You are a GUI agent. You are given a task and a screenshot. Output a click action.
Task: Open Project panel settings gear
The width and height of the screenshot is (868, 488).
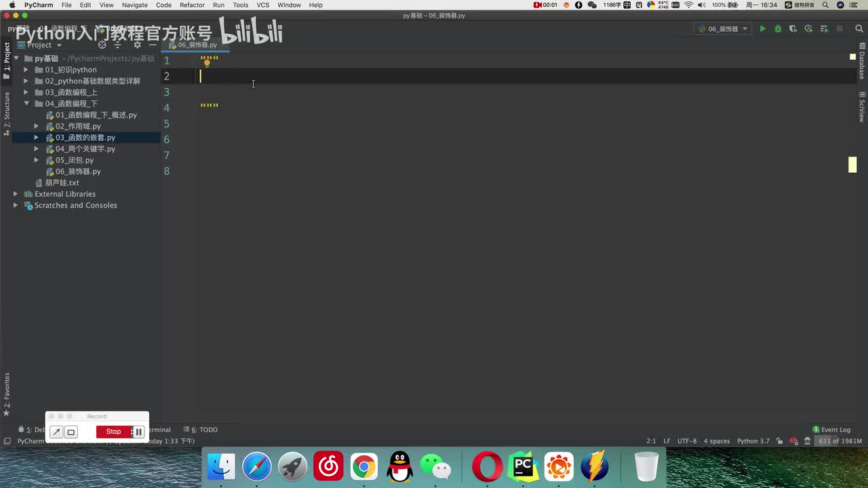point(137,45)
